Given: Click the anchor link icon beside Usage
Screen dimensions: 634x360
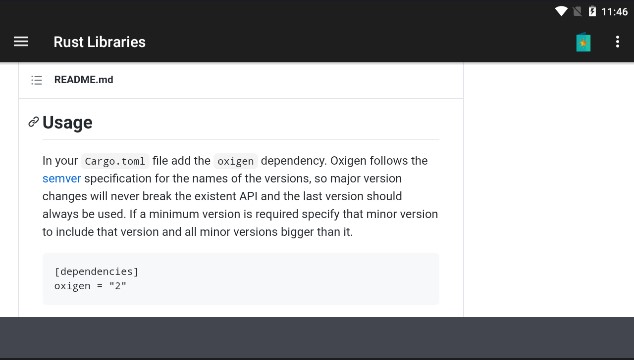Looking at the screenshot, I should [34, 122].
